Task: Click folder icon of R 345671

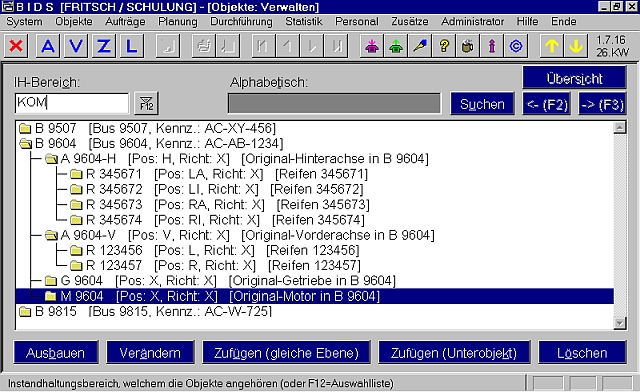Action: click(x=76, y=174)
